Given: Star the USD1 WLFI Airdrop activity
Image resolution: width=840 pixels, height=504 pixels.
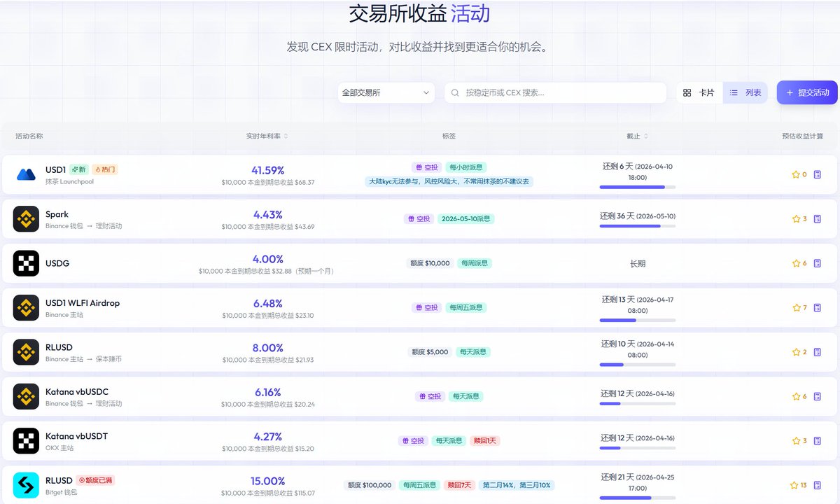Looking at the screenshot, I should pos(796,308).
